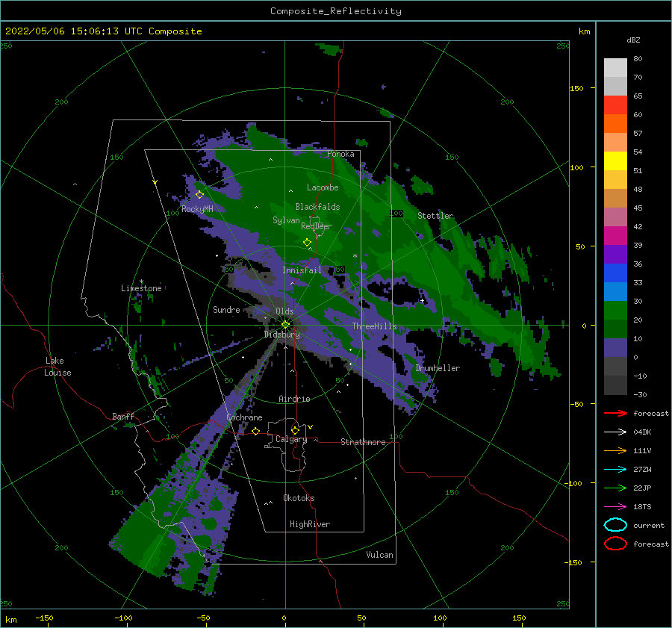The height and width of the screenshot is (628, 672).
Task: Click the Ponoka town label
Action: (340, 154)
